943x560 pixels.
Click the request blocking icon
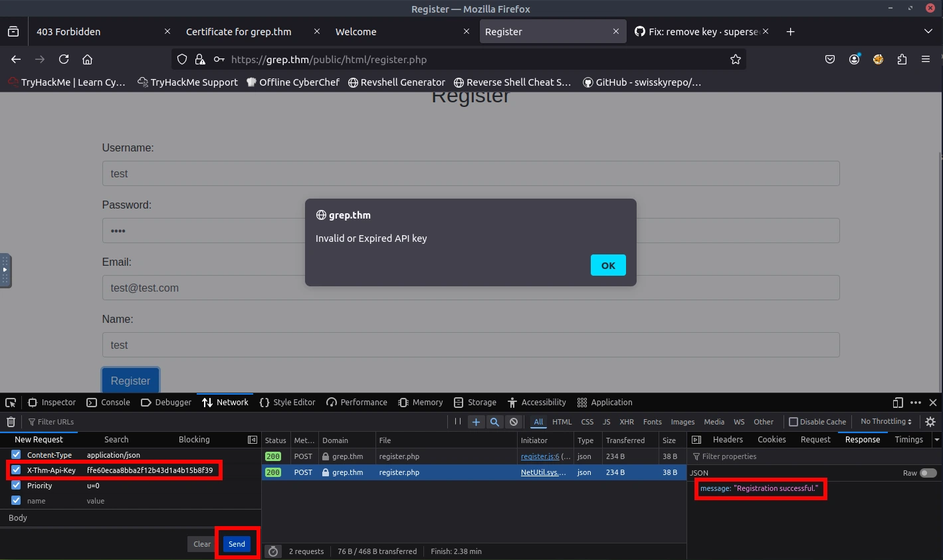(513, 422)
